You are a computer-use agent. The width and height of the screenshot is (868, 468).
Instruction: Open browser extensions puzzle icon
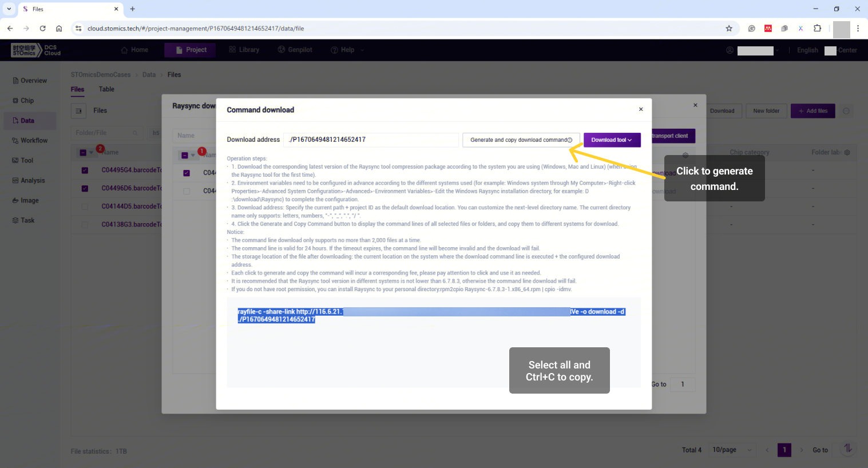pos(817,28)
